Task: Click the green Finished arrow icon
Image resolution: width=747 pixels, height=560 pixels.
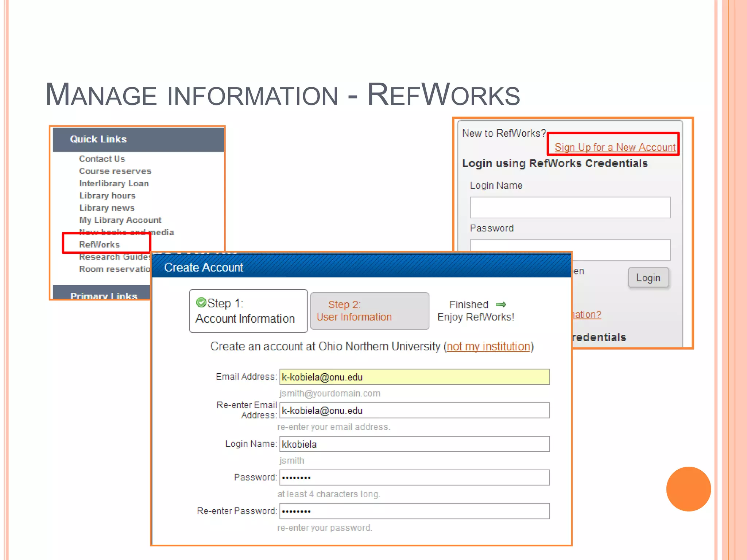Action: pyautogui.click(x=501, y=304)
